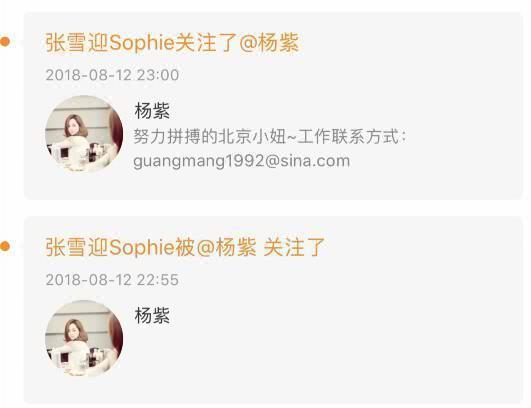Click the name 杨紫 in the 22:55 card

(x=152, y=315)
